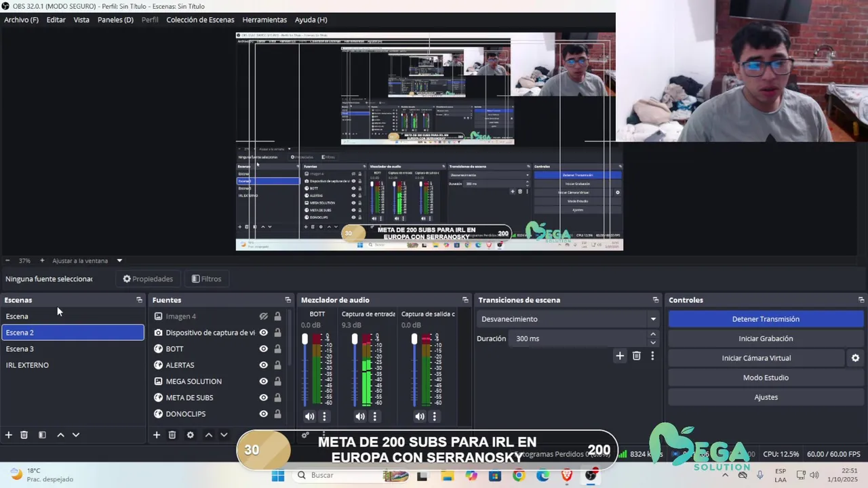Mute the BOTT audio channel
The height and width of the screenshot is (488, 868).
tap(309, 417)
